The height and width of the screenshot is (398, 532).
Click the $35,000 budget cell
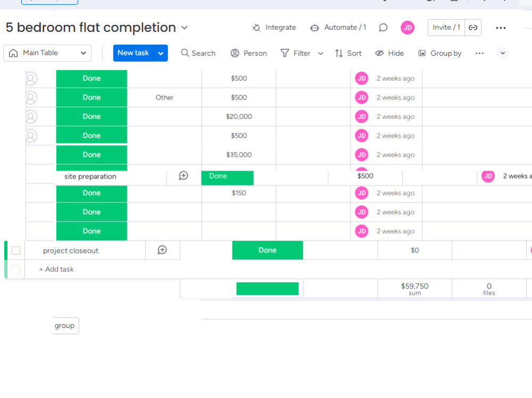[239, 155]
